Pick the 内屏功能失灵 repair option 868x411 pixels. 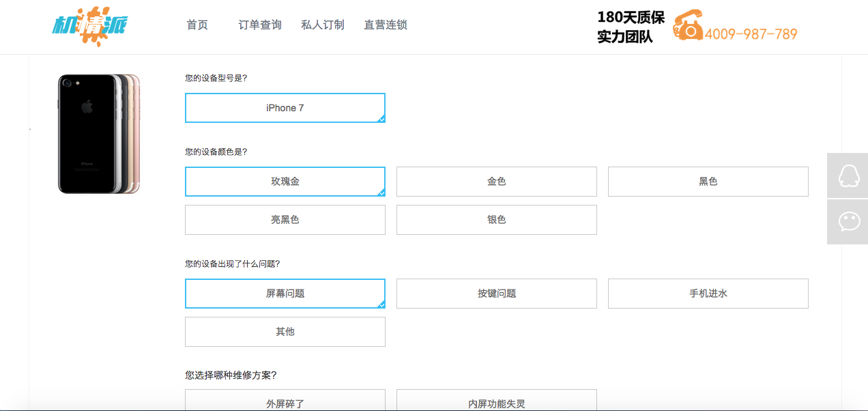tap(497, 400)
